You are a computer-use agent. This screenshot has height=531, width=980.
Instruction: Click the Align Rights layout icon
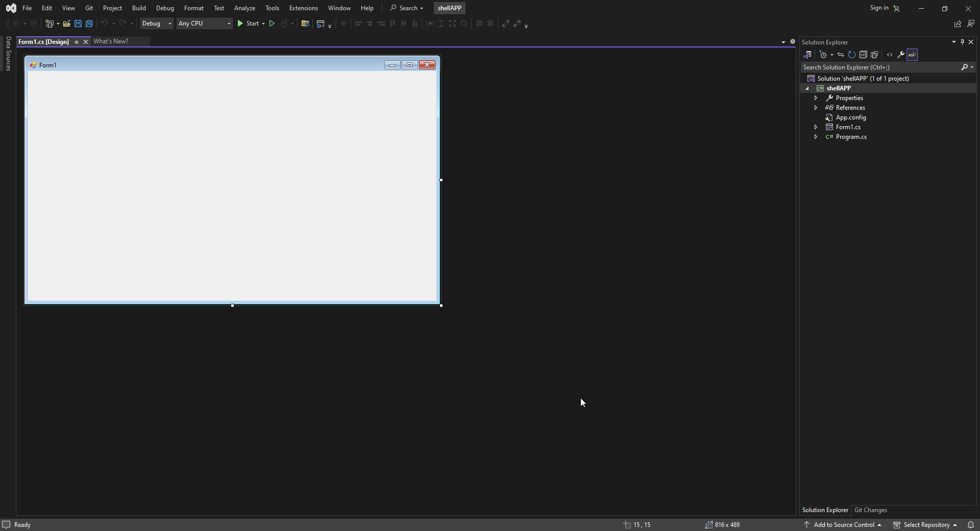coord(381,23)
